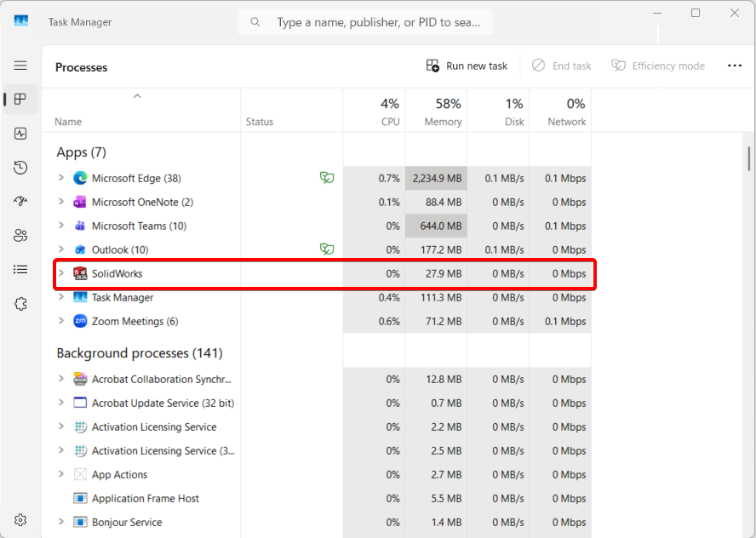Click the Zoom Meetings app icon
The width and height of the screenshot is (756, 538).
(x=80, y=321)
